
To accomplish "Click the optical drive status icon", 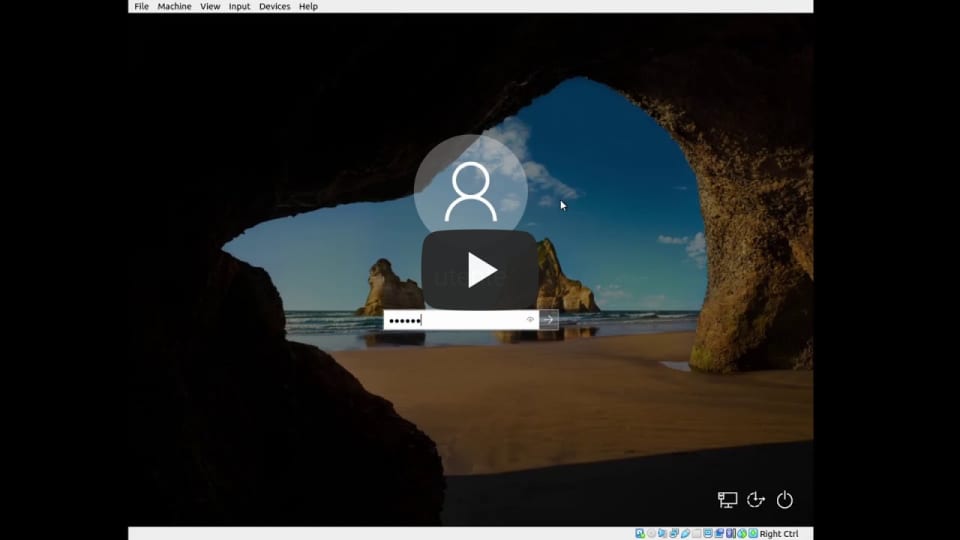I will coord(651,533).
